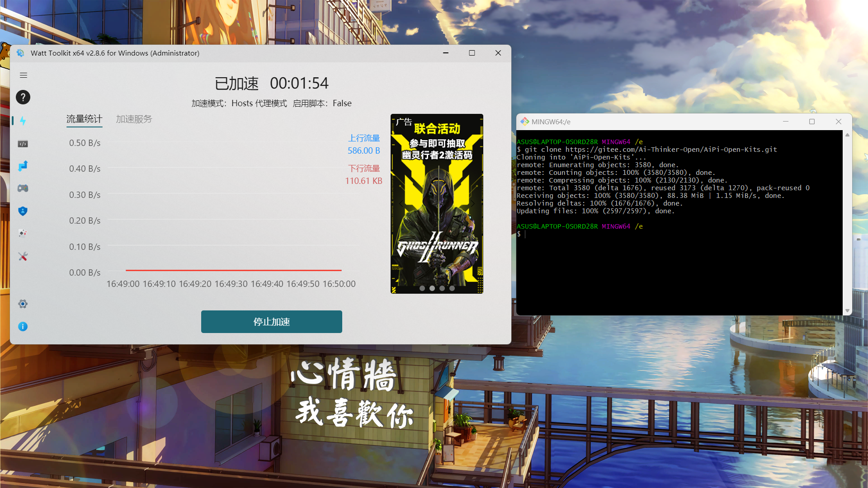Image resolution: width=868 pixels, height=488 pixels.
Task: Switch to the 流量统计 tab
Action: point(85,119)
